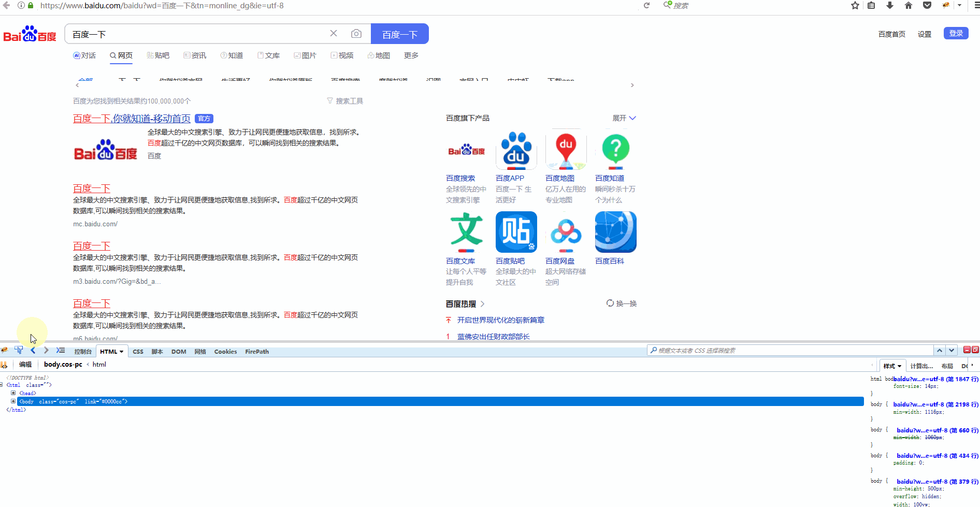Open the HTML tab dropdown arrow
Screen dimensions: 980x507
pyautogui.click(x=122, y=352)
